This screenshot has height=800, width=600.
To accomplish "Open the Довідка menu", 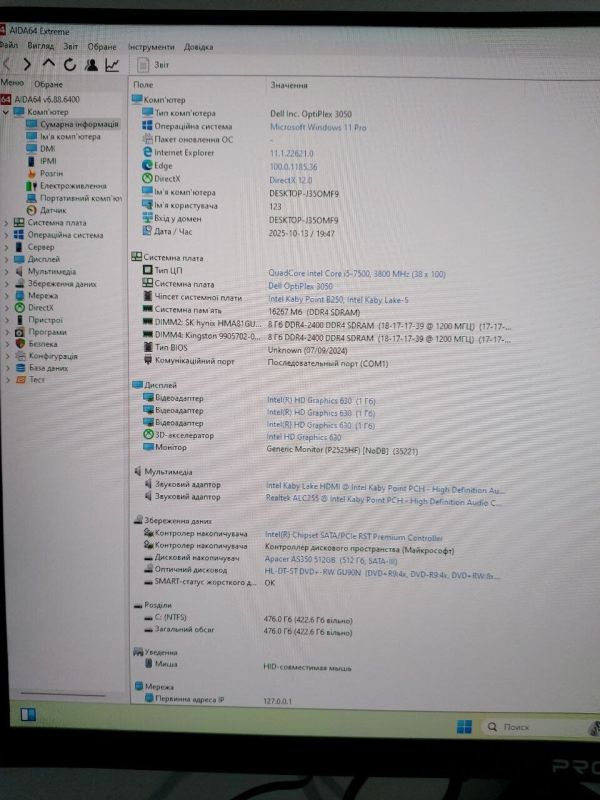I will coord(198,47).
